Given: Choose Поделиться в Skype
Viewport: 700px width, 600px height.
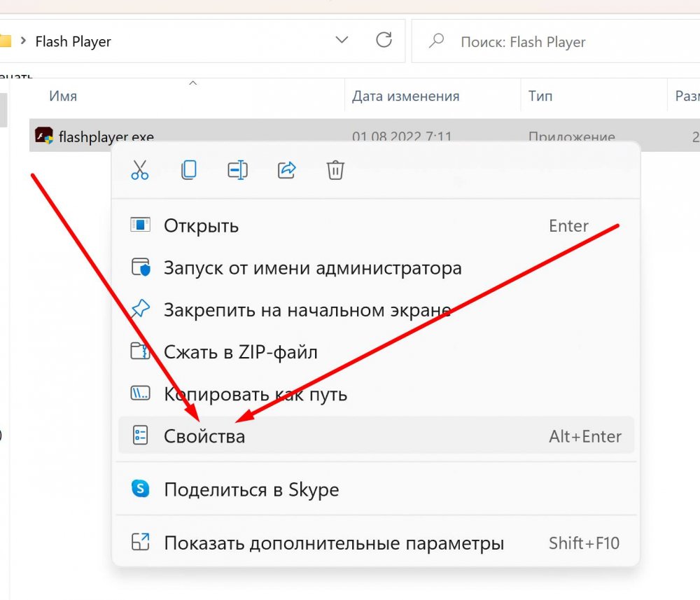Looking at the screenshot, I should pyautogui.click(x=376, y=489).
